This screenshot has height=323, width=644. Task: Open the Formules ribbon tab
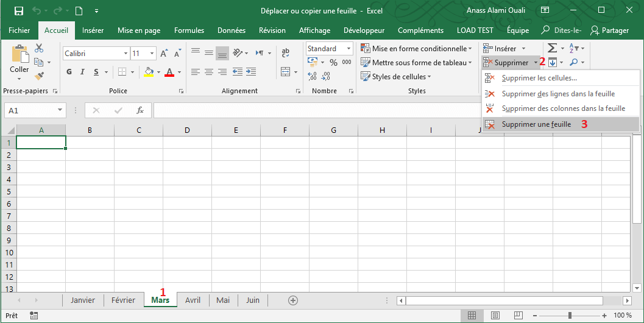189,30
